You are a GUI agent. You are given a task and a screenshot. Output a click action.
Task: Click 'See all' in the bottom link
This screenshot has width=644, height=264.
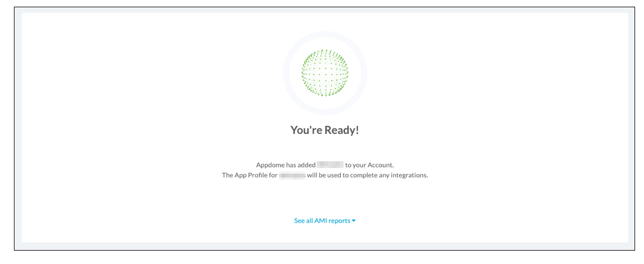pyautogui.click(x=303, y=220)
